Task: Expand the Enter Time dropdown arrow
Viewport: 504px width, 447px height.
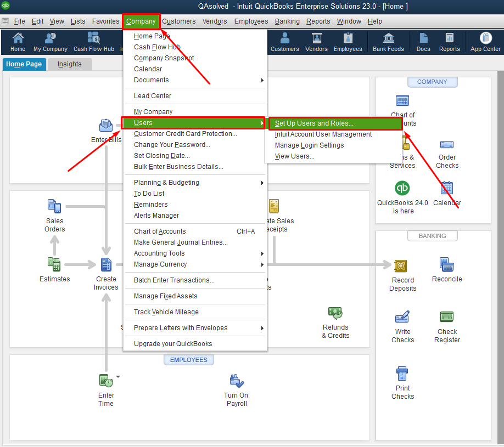Action: (117, 377)
